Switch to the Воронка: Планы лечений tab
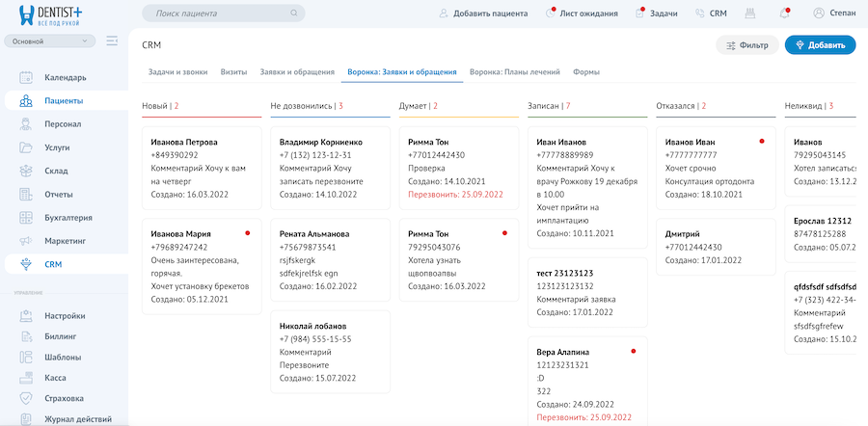Viewport: 868px width, 426px height. [x=515, y=72]
